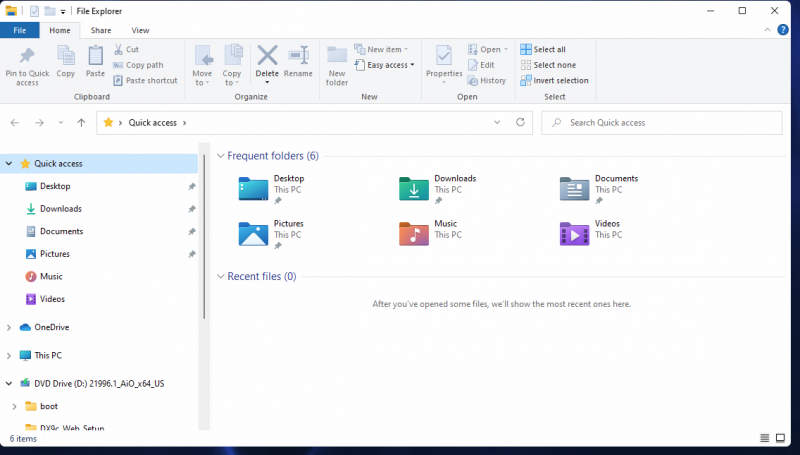Viewport: 800px width, 455px height.
Task: Expand the This PC tree node
Action: point(9,355)
